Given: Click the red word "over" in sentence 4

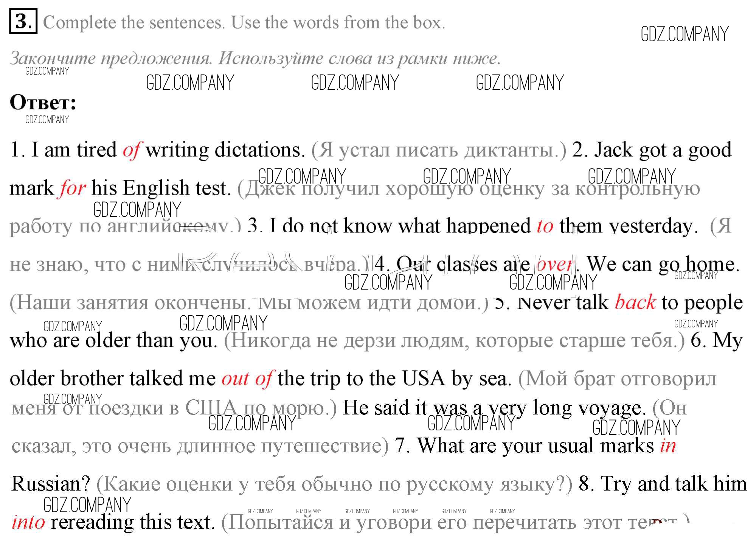Looking at the screenshot, I should click(555, 264).
